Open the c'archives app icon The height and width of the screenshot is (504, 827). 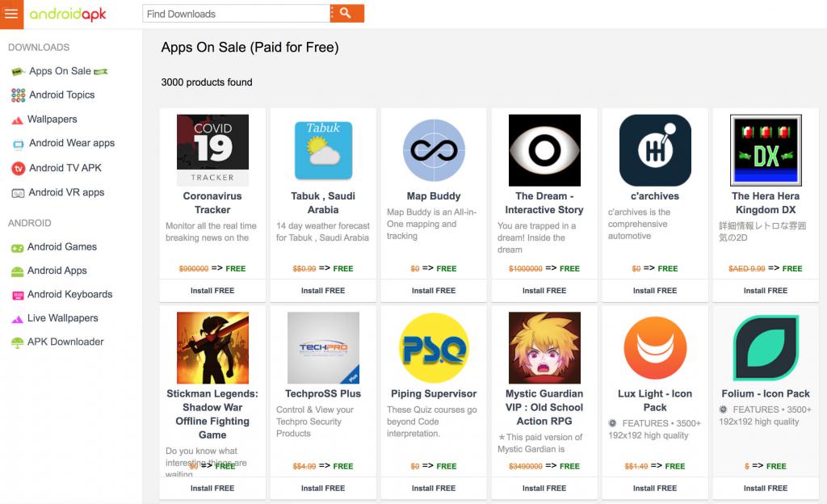[x=655, y=150]
